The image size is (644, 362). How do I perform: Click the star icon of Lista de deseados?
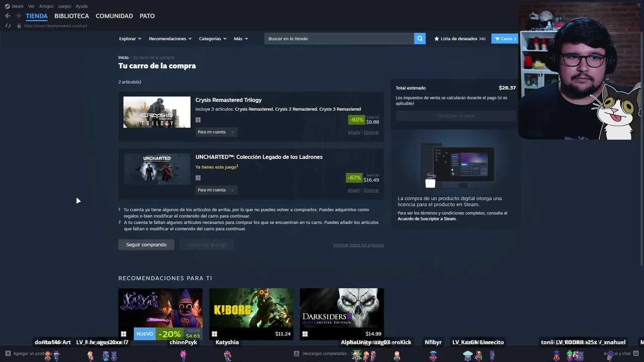[x=437, y=39]
